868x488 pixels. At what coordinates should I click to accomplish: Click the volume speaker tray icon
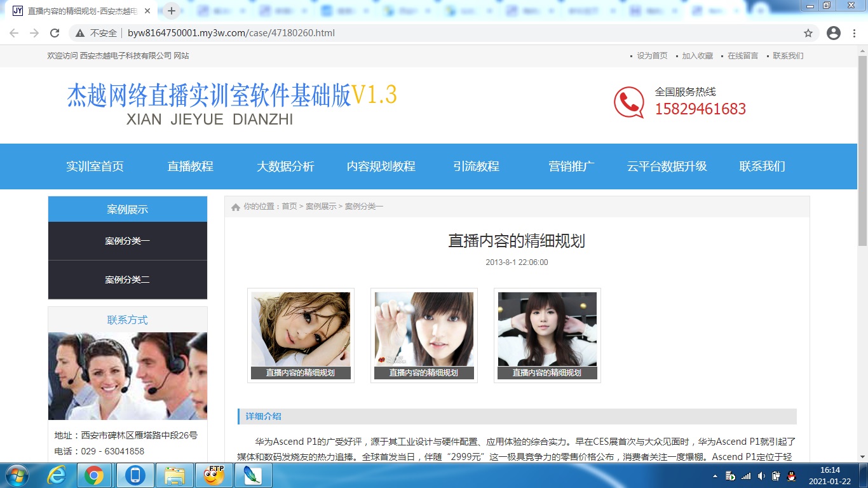click(x=761, y=476)
